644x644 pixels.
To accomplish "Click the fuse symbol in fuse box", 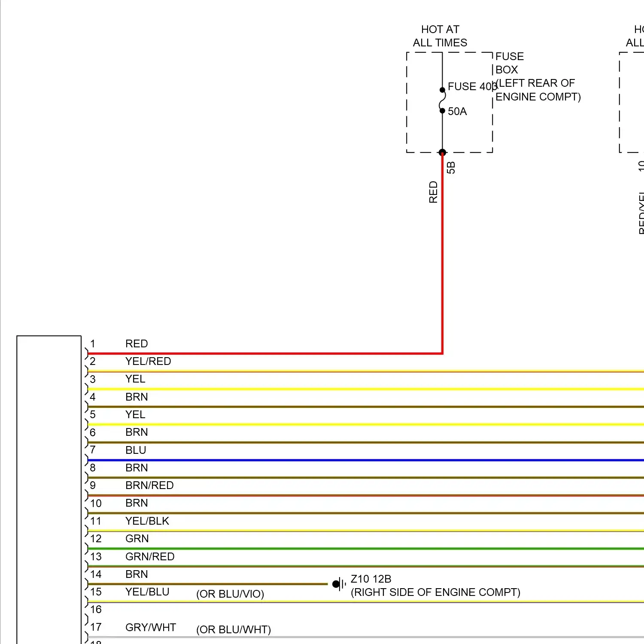I will point(442,100).
